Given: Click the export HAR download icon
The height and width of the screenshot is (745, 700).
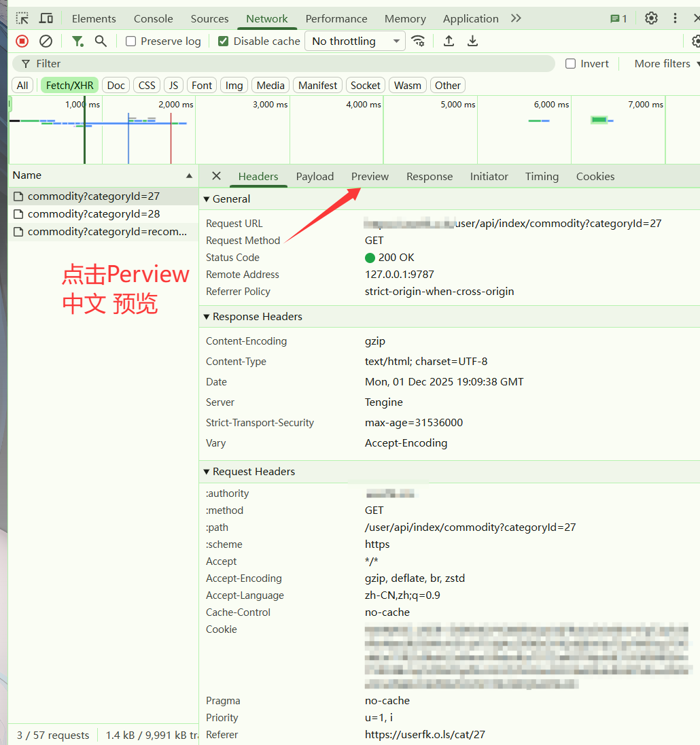Looking at the screenshot, I should [x=472, y=41].
